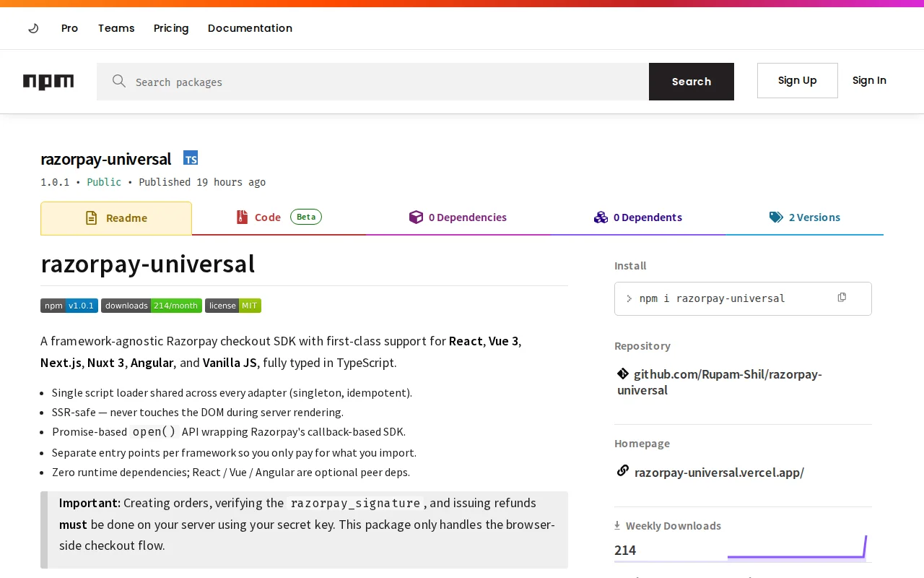Viewport: 924px width, 578px height.
Task: Open razorpay-universal.vercel.app homepage link
Action: click(719, 473)
